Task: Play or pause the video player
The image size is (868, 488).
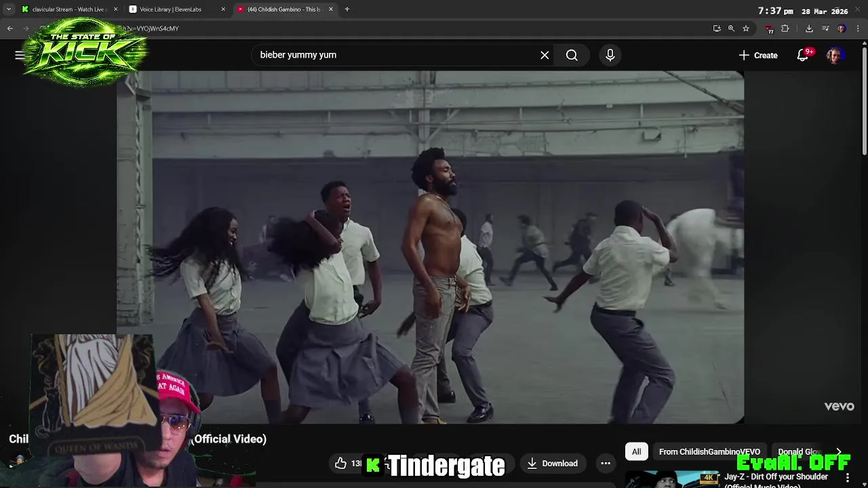Action: [430, 247]
